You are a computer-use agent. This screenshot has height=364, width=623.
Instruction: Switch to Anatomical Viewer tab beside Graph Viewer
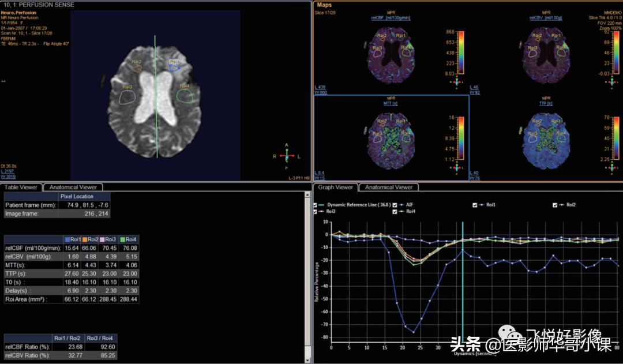(388, 187)
